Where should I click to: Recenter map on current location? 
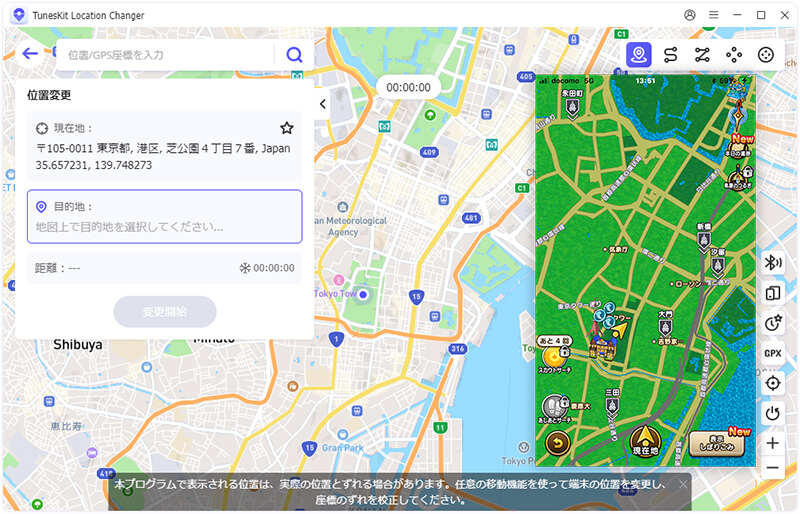pyautogui.click(x=772, y=383)
